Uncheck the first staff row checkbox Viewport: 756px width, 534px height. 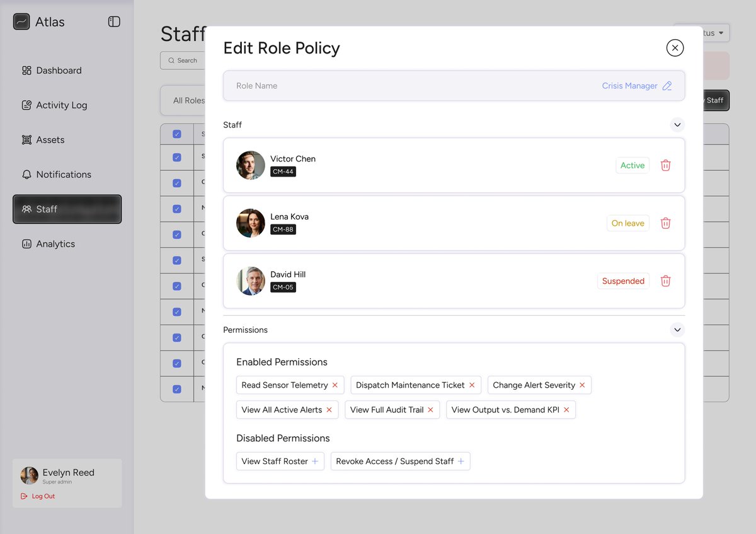click(176, 134)
